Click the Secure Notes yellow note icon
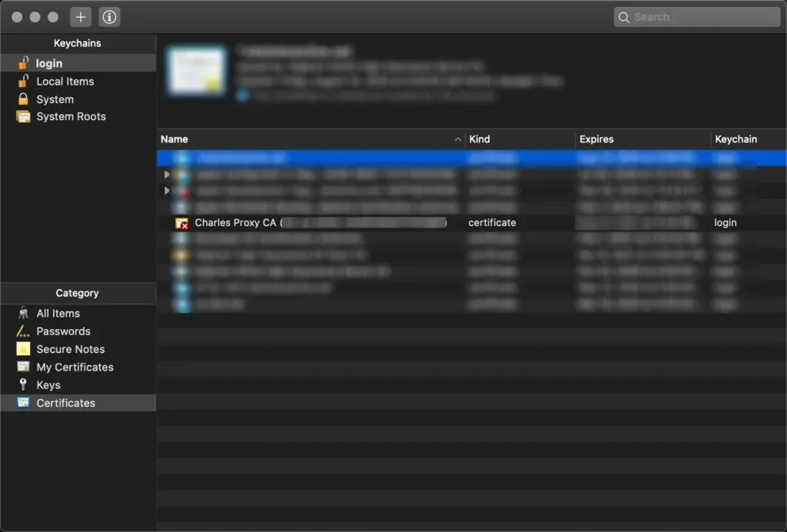Screen dimensions: 787x532 coord(23,349)
